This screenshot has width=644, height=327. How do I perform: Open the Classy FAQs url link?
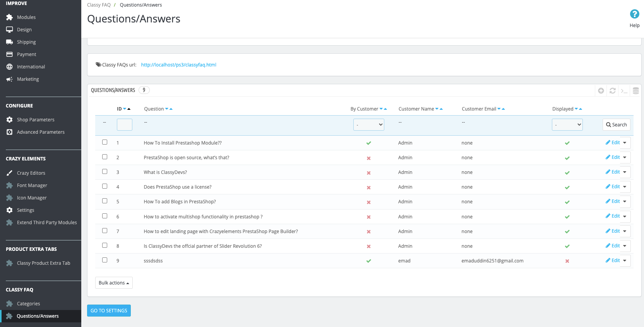point(178,65)
